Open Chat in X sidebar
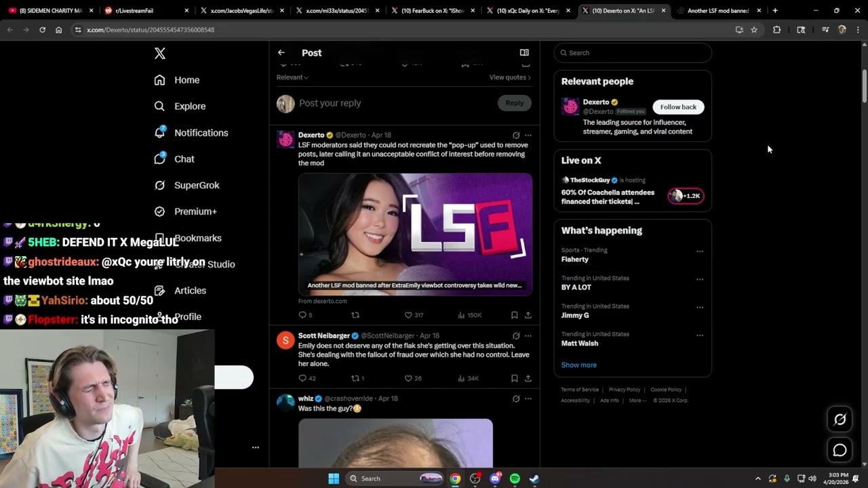The height and width of the screenshot is (488, 868). click(x=174, y=159)
